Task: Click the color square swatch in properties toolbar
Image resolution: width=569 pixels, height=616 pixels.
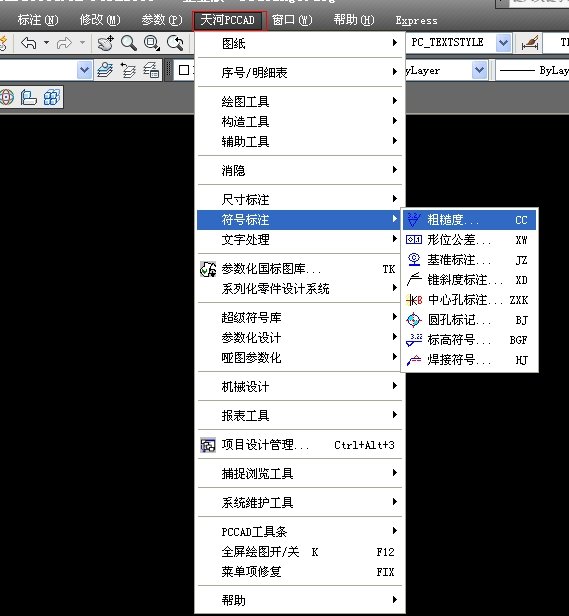Action: [x=184, y=70]
